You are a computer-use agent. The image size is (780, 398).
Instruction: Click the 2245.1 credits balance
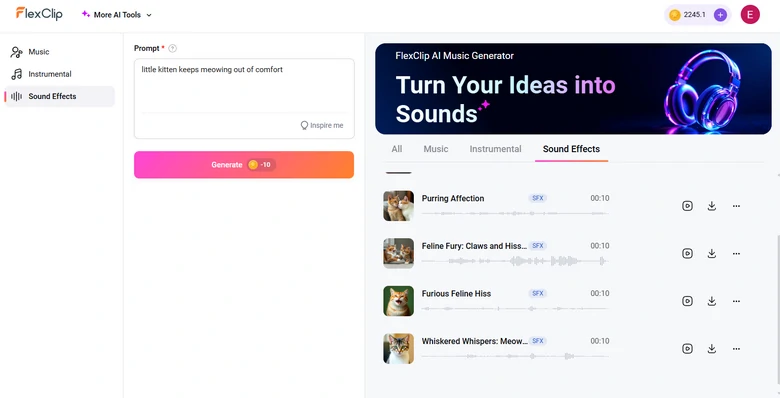click(694, 15)
